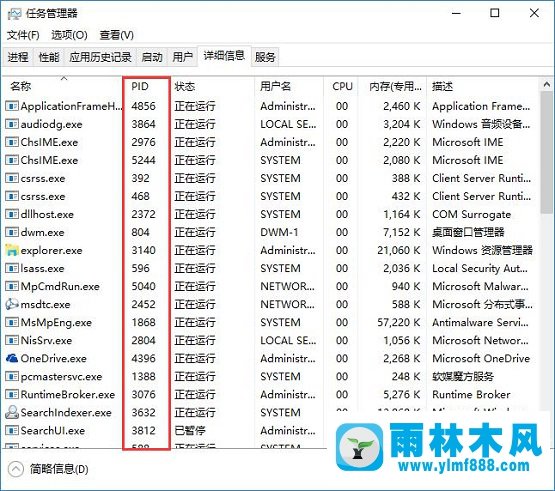
Task: Click the msdtc.exe process icon
Action: tap(12, 304)
